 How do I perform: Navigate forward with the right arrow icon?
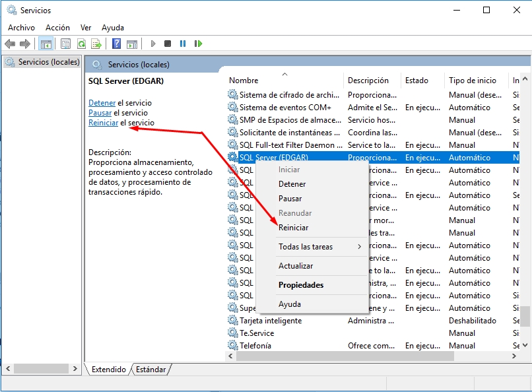click(26, 44)
